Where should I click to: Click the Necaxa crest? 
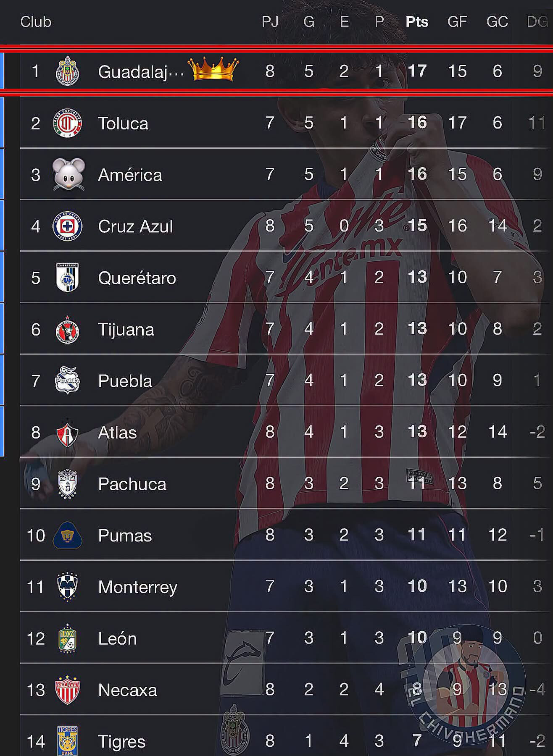coord(67,690)
